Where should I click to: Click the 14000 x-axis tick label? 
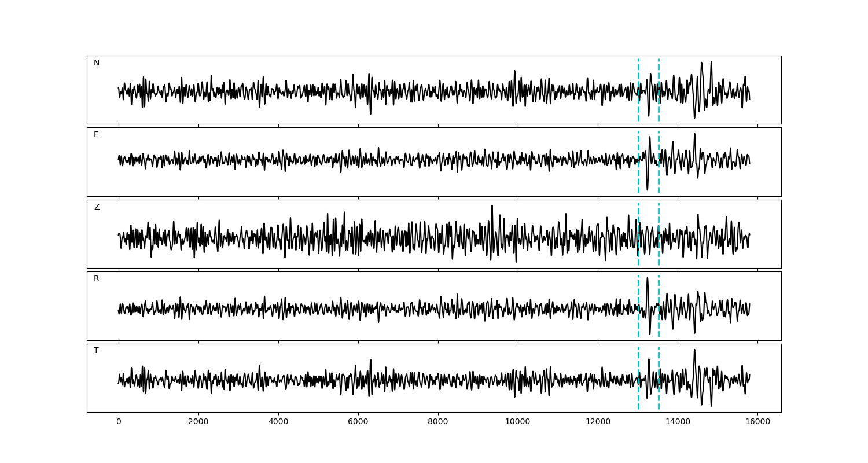678,422
